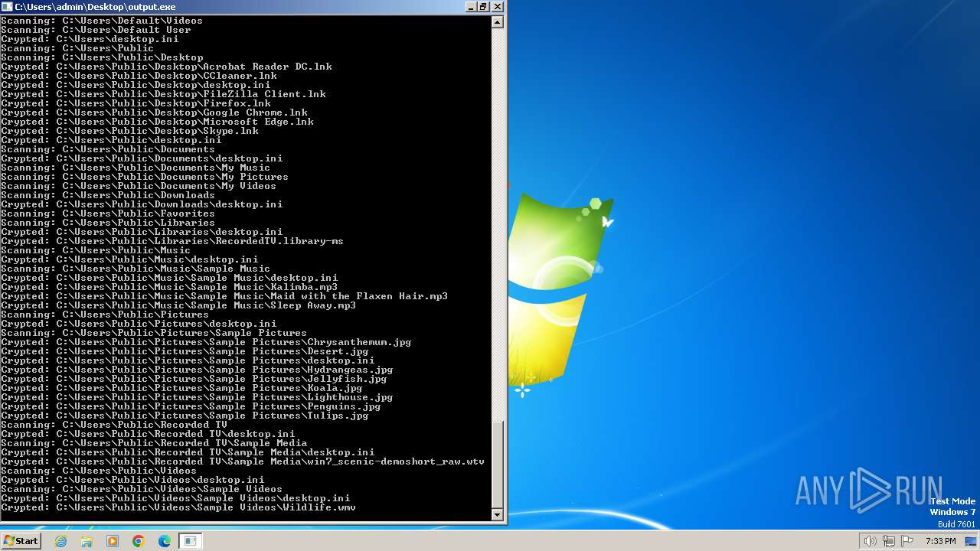Select the 'Kalimba.mp3' crypted line
This screenshot has height=551, width=980.
[x=169, y=287]
